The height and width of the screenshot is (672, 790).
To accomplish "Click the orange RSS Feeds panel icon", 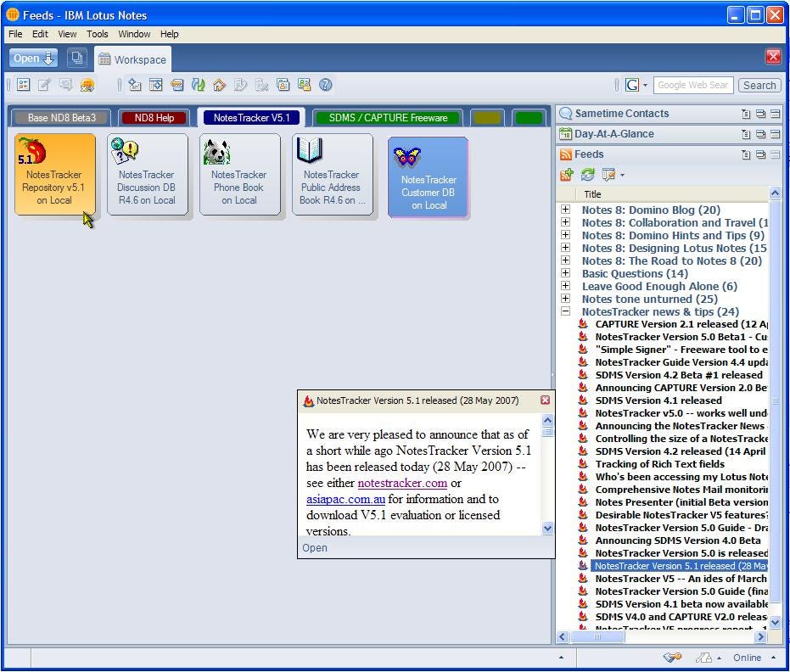I will 566,154.
